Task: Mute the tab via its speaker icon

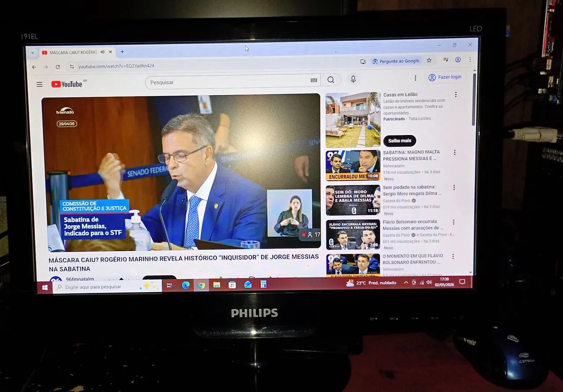Action: (102, 52)
